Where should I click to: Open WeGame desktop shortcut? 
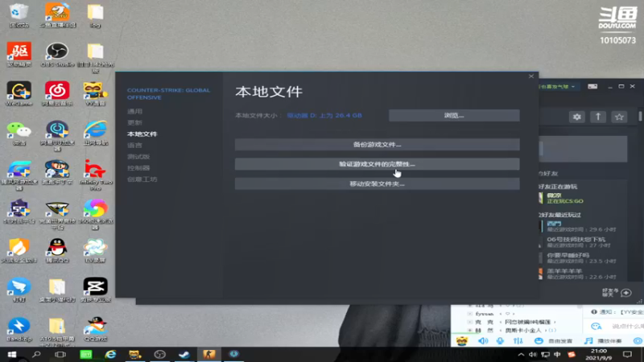[19, 94]
